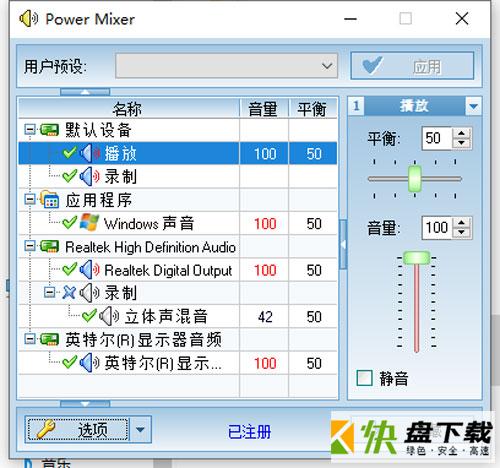Decrease 平衡 value with the down spinner
This screenshot has height=468, width=500.
point(461,143)
